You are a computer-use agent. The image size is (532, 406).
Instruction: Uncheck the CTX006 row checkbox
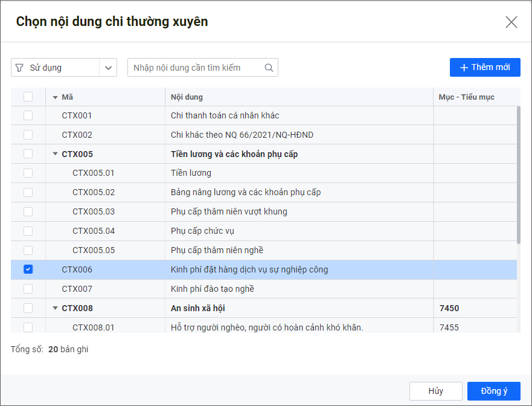click(x=28, y=269)
